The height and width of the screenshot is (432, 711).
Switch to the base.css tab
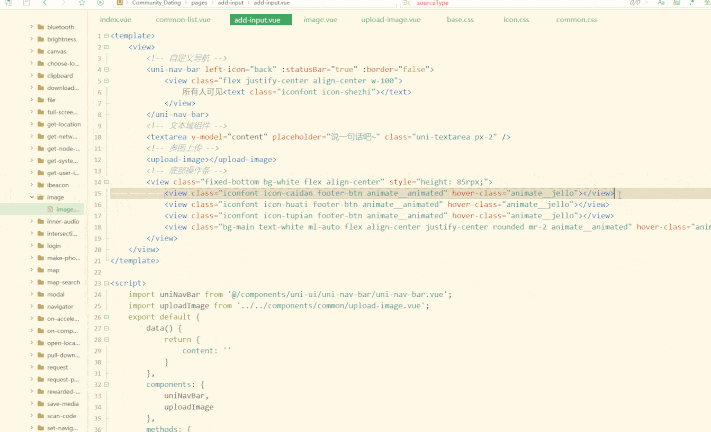(460, 19)
